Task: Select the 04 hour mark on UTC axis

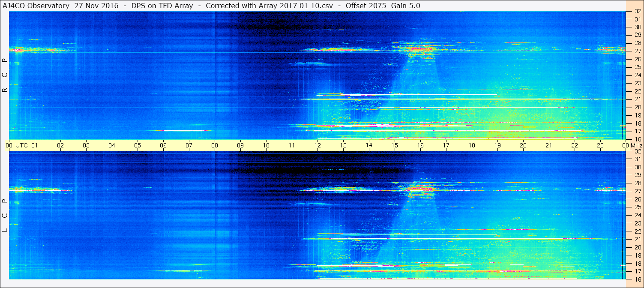Action: 112,145
